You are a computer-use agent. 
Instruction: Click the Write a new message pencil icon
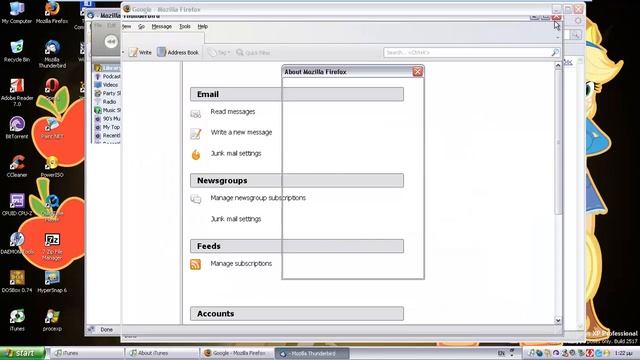pyautogui.click(x=196, y=133)
